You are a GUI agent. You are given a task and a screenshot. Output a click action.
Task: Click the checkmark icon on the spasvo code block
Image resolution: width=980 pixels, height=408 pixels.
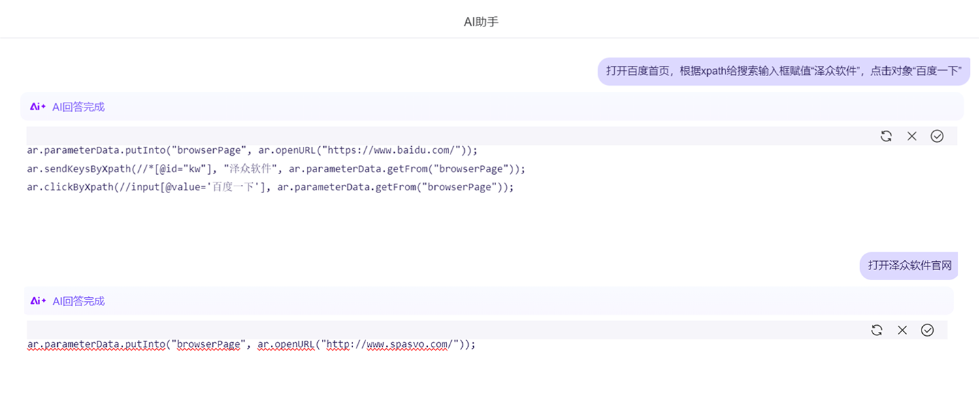click(x=927, y=330)
